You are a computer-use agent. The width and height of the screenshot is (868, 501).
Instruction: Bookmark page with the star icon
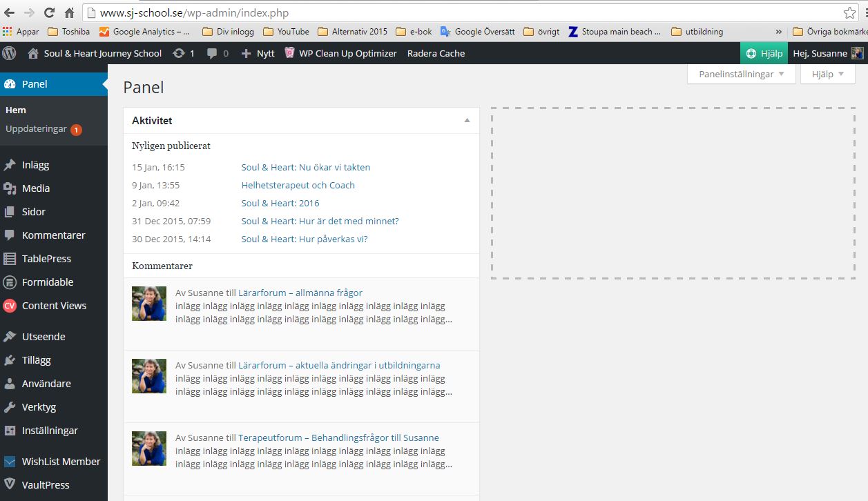tap(849, 12)
